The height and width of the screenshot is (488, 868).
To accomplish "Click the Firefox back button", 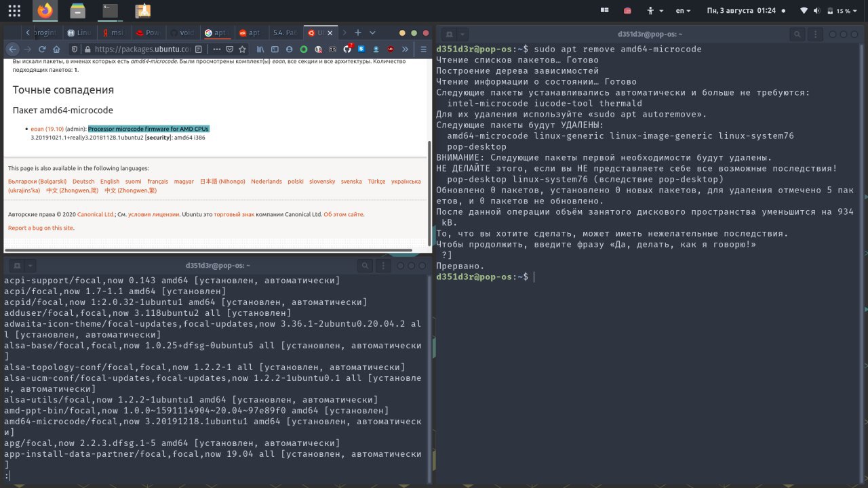I will coord(12,49).
